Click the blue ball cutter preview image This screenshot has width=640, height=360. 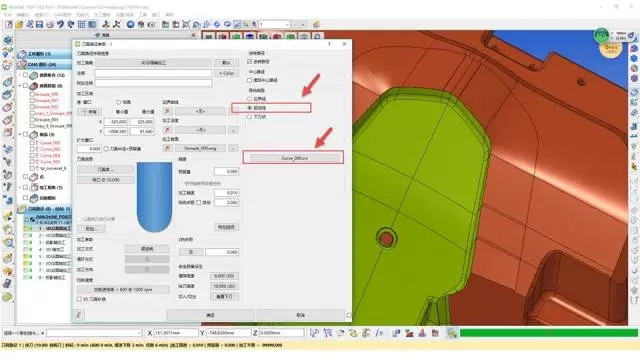point(154,197)
